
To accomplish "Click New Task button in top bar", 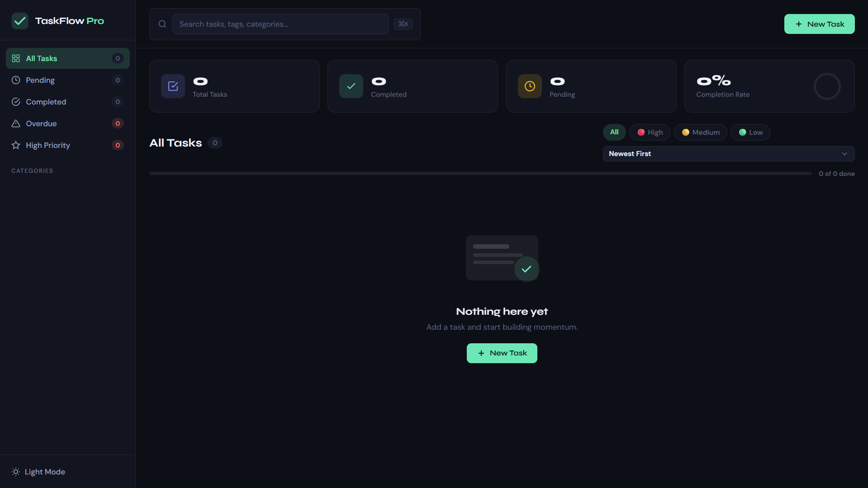I will (x=819, y=24).
